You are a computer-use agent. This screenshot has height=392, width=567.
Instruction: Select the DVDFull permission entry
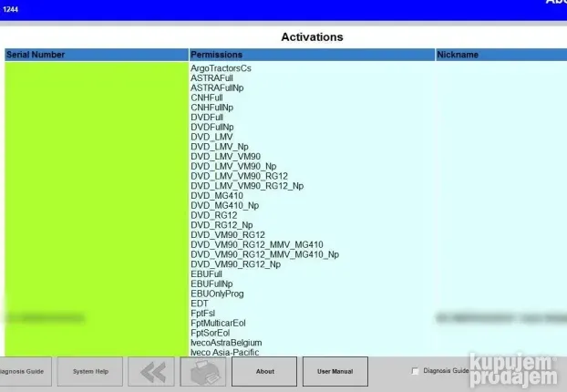(207, 118)
